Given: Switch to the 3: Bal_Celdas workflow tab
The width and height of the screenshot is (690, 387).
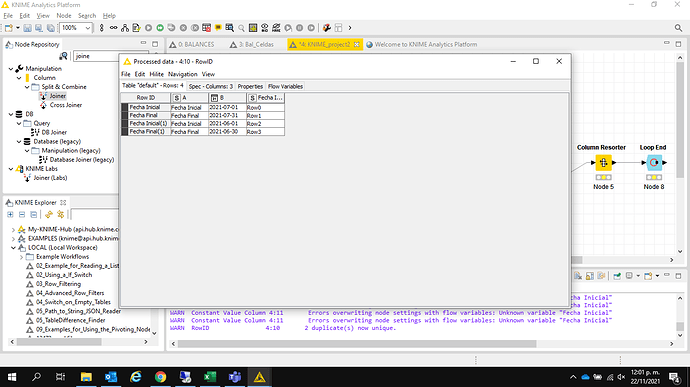Looking at the screenshot, I should pyautogui.click(x=252, y=44).
